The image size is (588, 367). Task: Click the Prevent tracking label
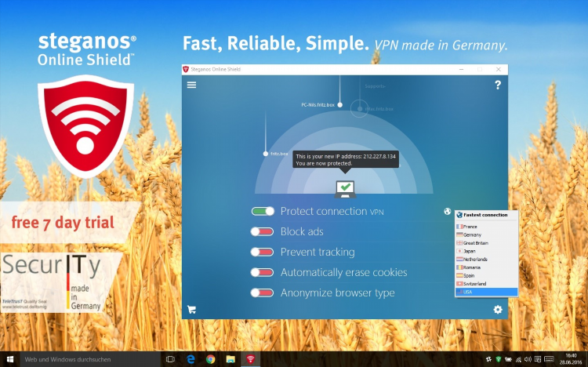point(318,252)
